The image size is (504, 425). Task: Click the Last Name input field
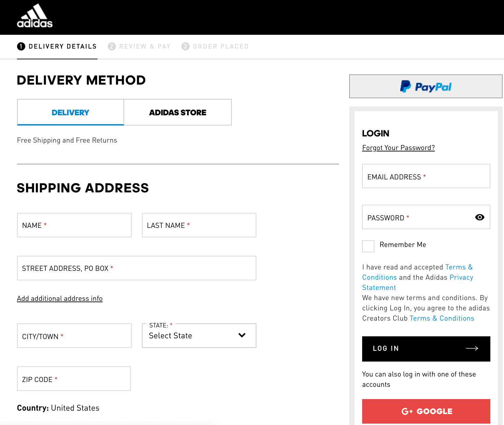pos(199,225)
